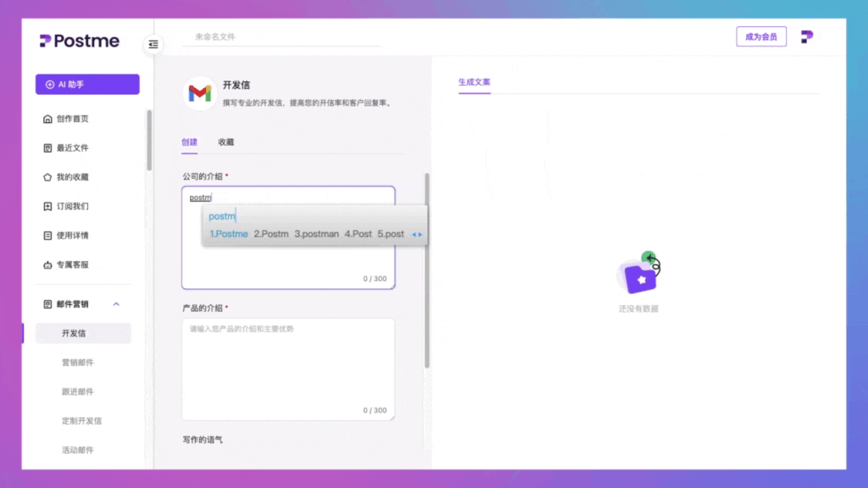Open 创作首页 home icon
The width and height of the screenshot is (868, 488).
coord(47,119)
